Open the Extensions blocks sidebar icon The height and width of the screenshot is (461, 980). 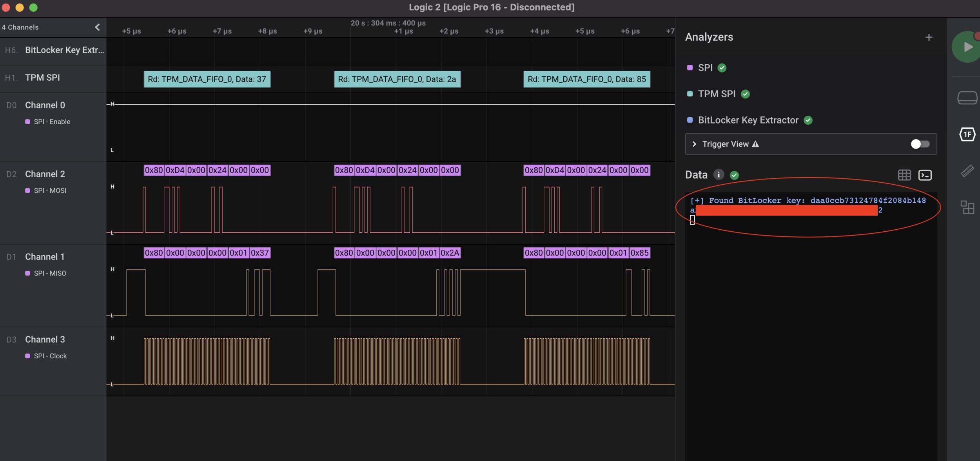967,207
